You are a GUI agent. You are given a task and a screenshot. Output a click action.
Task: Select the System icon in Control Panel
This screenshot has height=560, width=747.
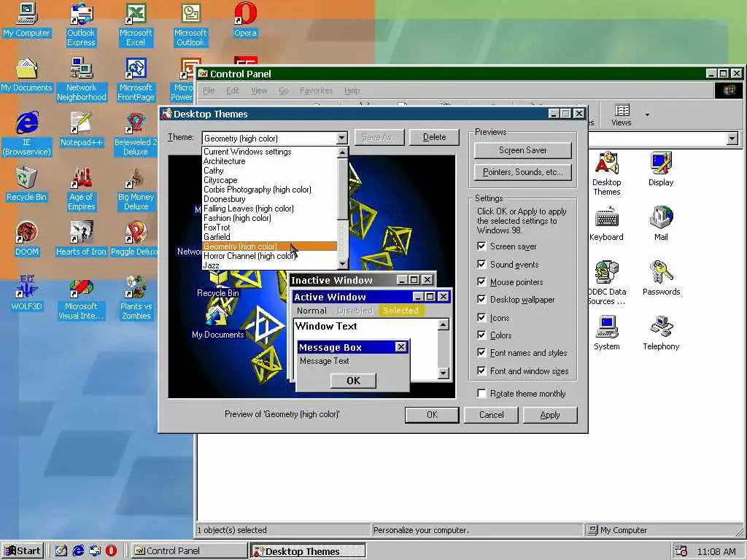pyautogui.click(x=606, y=333)
